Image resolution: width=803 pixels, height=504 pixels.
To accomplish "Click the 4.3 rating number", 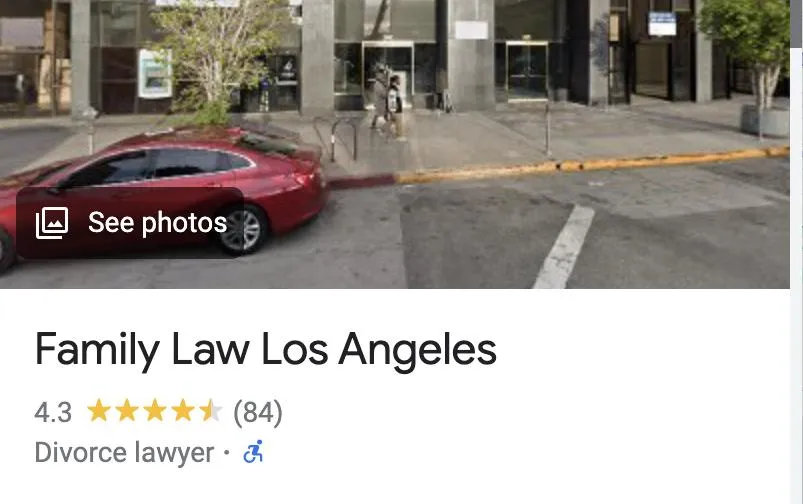I will (x=53, y=412).
